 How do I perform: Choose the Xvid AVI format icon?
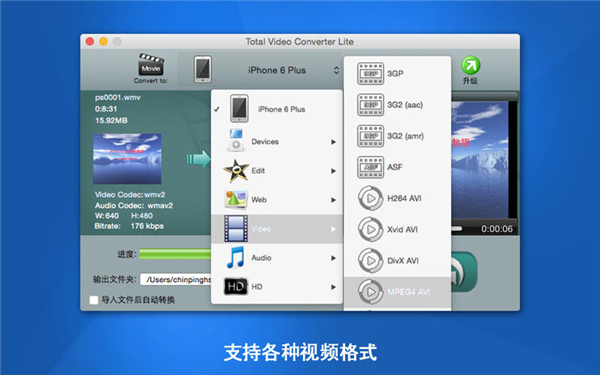click(370, 230)
